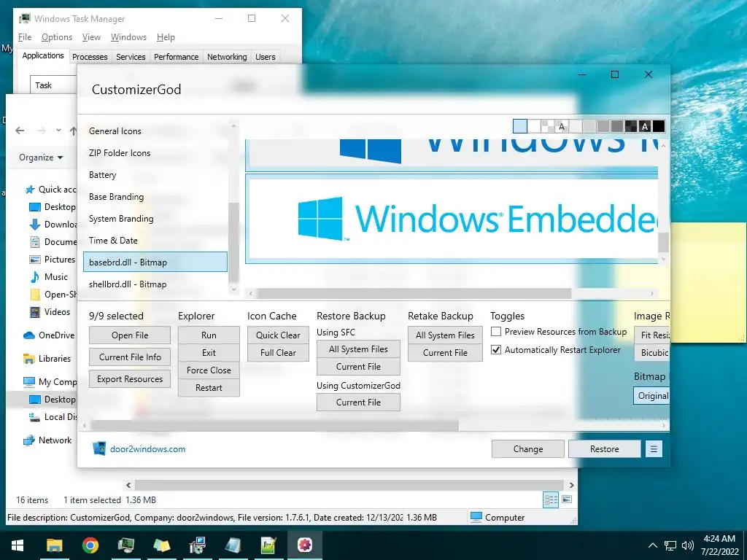
Task: Select shellbrd.dll - Bitmap entry
Action: (x=155, y=284)
